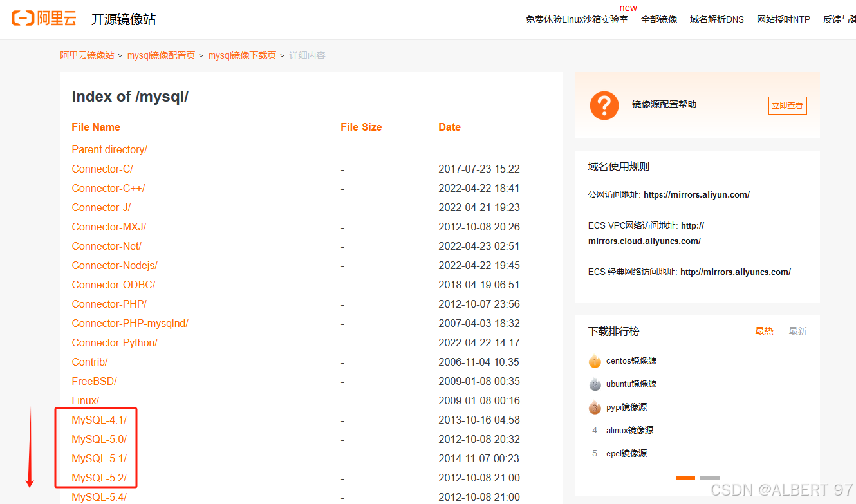
Task: Go to 阿里云镜像站 breadcrumb
Action: tap(87, 55)
